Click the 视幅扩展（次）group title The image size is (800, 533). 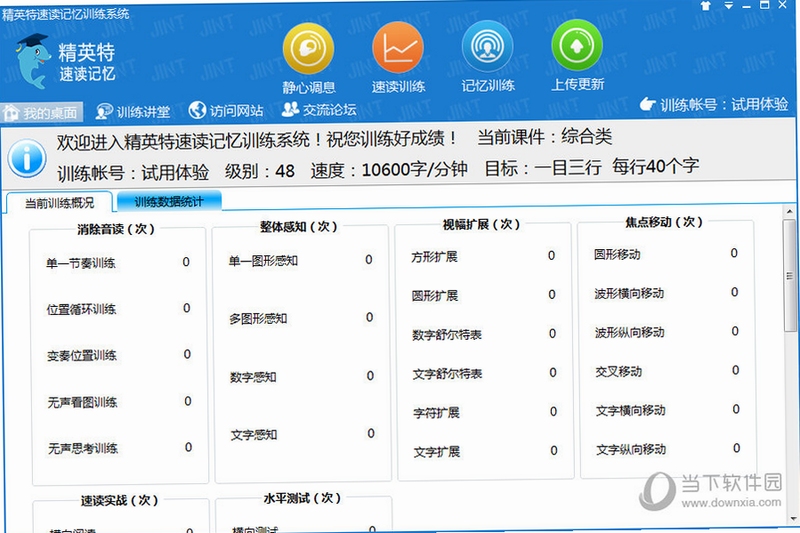point(481,224)
